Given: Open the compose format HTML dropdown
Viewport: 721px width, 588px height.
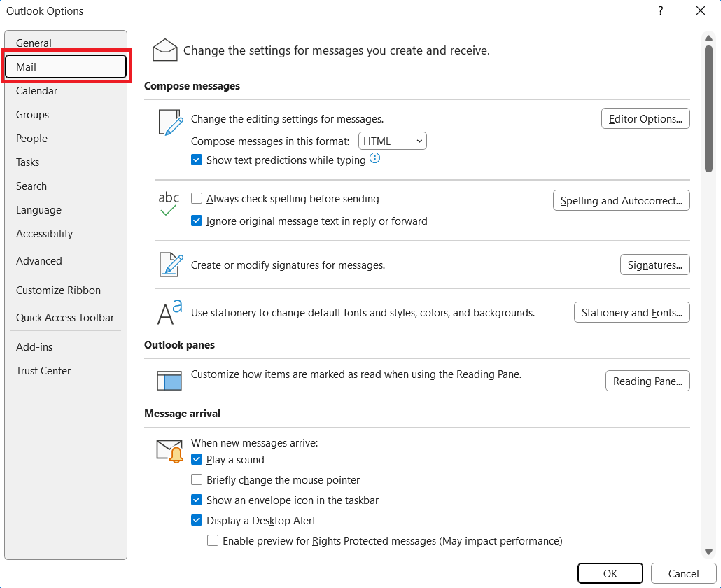Looking at the screenshot, I should (392, 141).
